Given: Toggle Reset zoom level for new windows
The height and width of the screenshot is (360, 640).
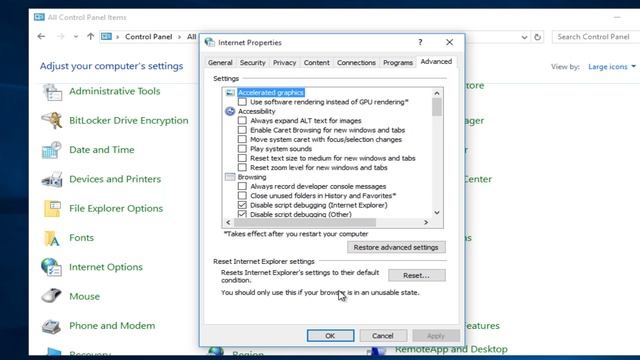Looking at the screenshot, I should pyautogui.click(x=242, y=167).
